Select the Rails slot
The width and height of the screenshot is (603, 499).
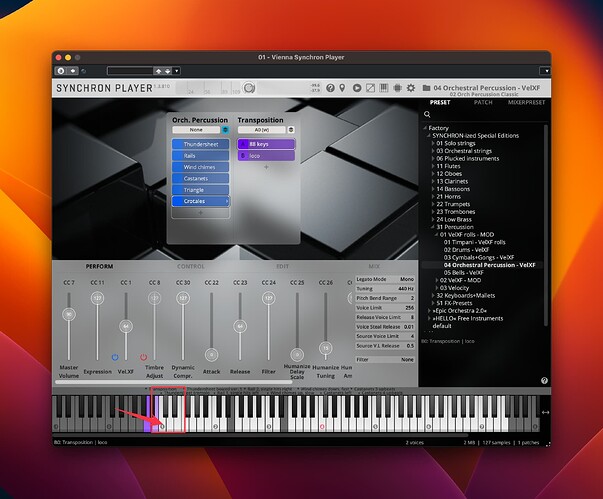[x=200, y=156]
